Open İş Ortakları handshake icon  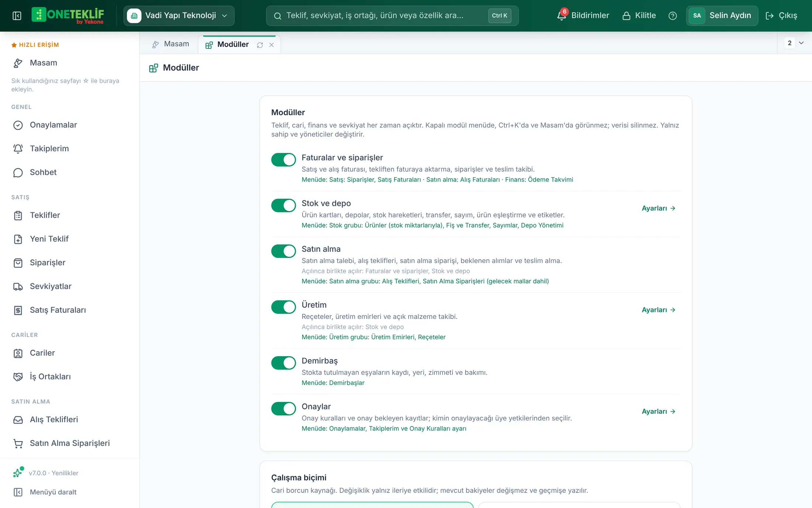tap(18, 377)
